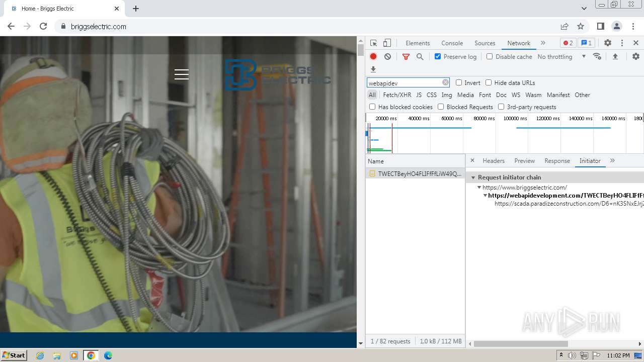Open the Headers tab
644x362 pixels.
tap(494, 160)
